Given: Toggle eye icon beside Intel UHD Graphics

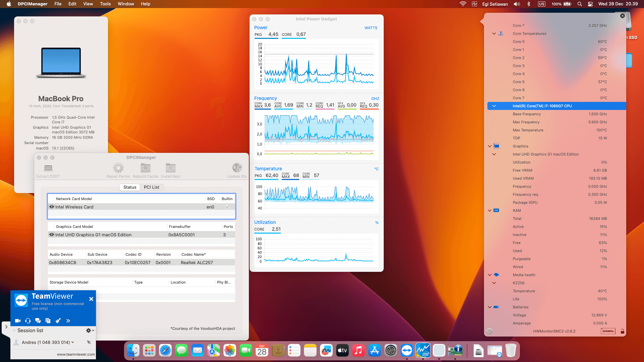Looking at the screenshot, I should click(52, 235).
